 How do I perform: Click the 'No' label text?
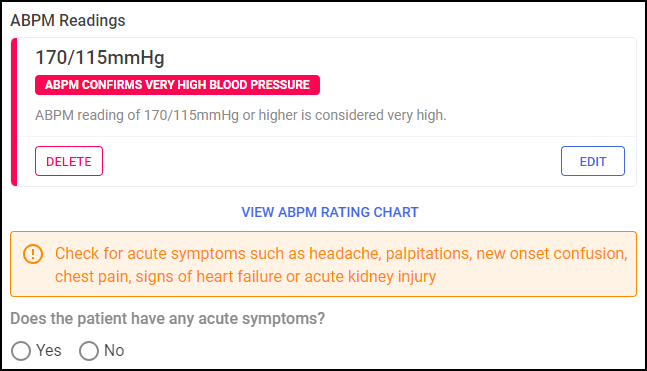pyautogui.click(x=114, y=350)
